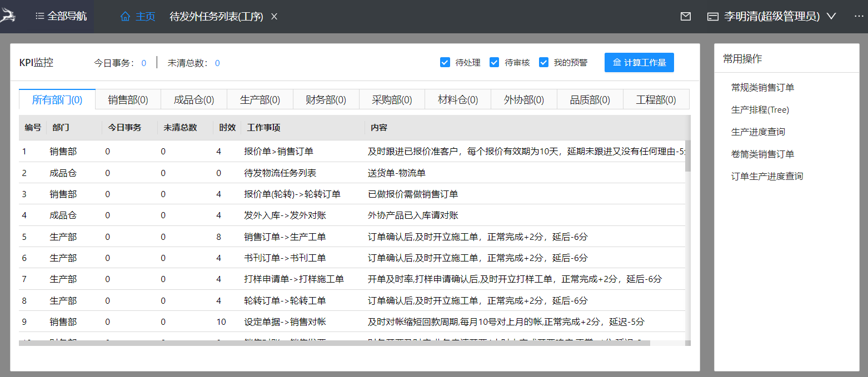Open 生产排程(Tree) from common operations
Image resolution: width=868 pixels, height=377 pixels.
(x=760, y=110)
